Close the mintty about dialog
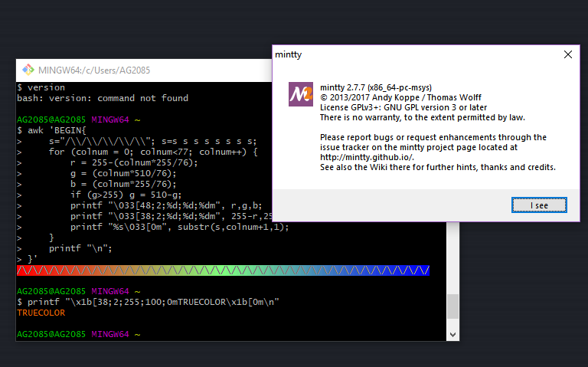Image resolution: width=588 pixels, height=367 pixels. coord(568,54)
